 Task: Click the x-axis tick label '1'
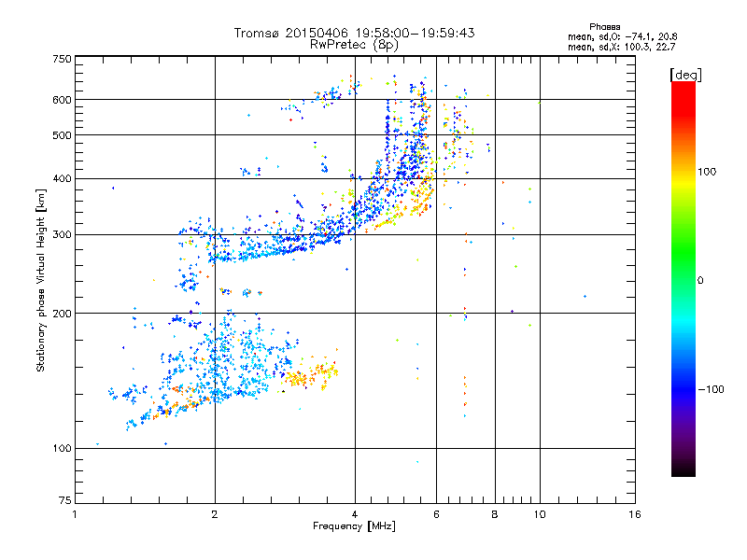(75, 514)
